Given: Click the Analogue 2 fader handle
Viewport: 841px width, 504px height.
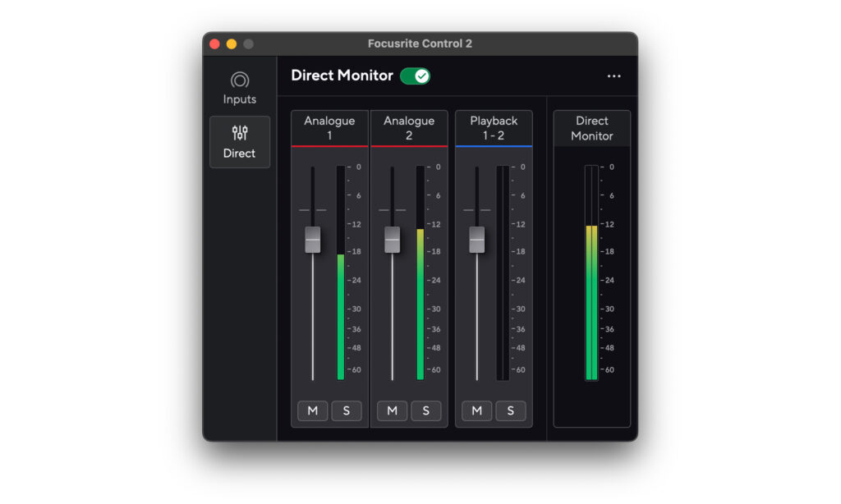Looking at the screenshot, I should pos(393,240).
